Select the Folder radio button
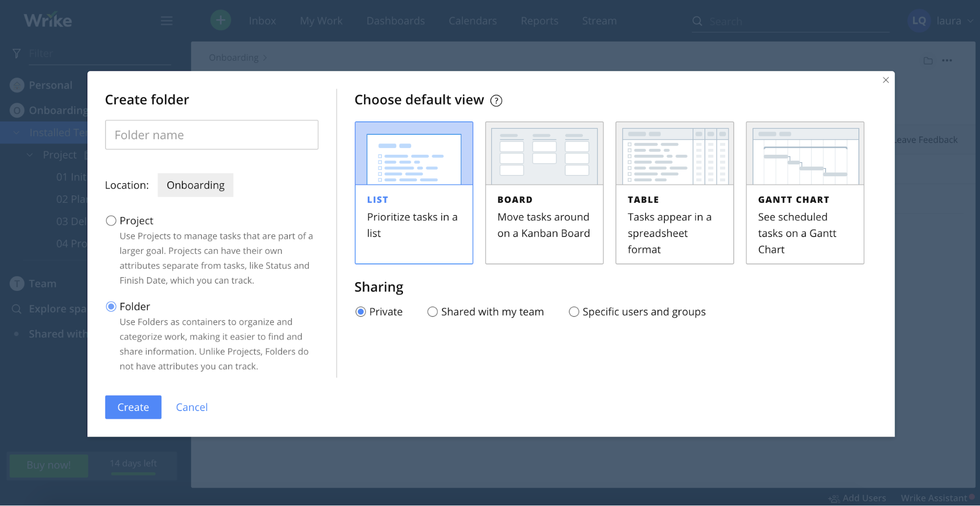Screen dimensions: 980x506 pyautogui.click(x=111, y=307)
